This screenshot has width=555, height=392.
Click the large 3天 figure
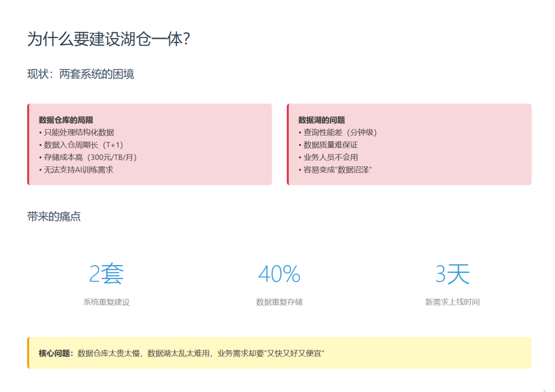[452, 273]
